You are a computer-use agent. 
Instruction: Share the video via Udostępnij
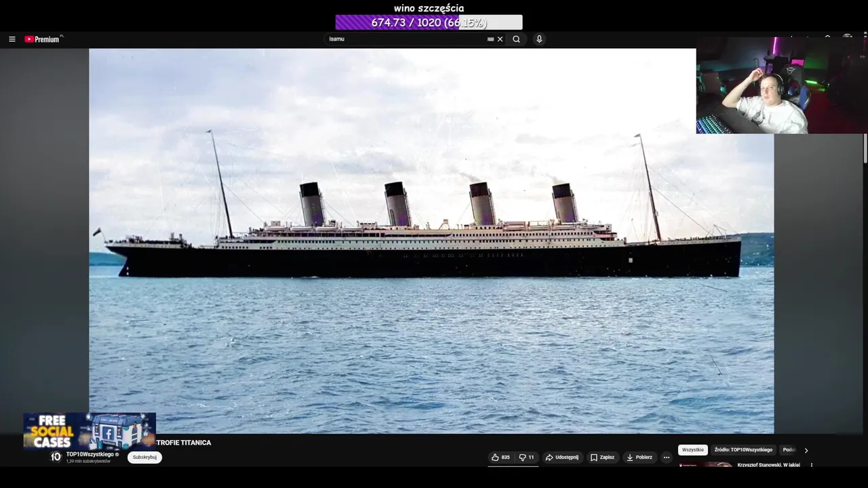pos(562,457)
